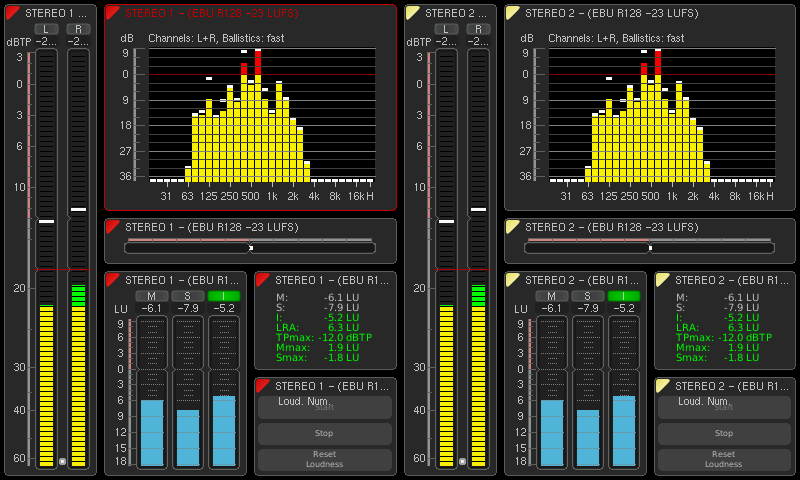Click -6.1 value under M in STEREO 1 bargraph

pyautogui.click(x=152, y=308)
